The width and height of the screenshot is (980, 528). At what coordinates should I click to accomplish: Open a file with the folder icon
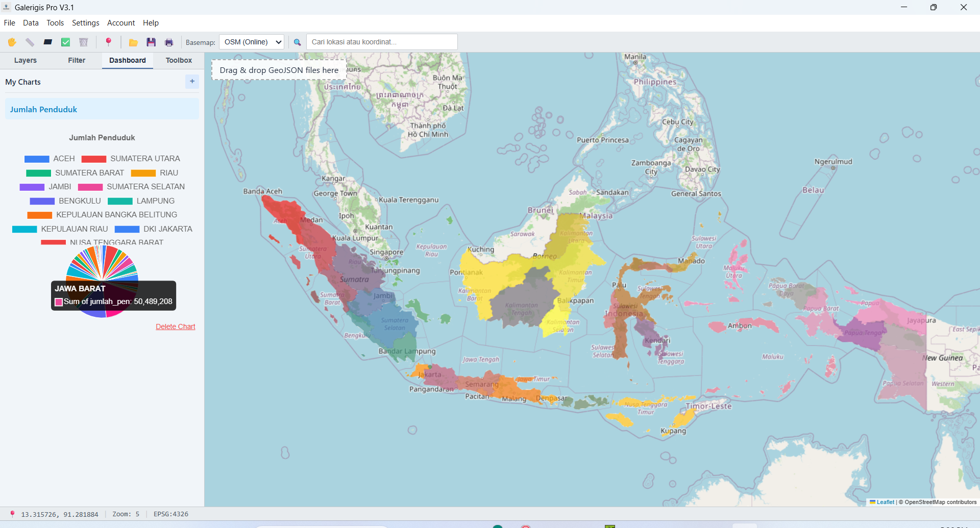click(133, 42)
